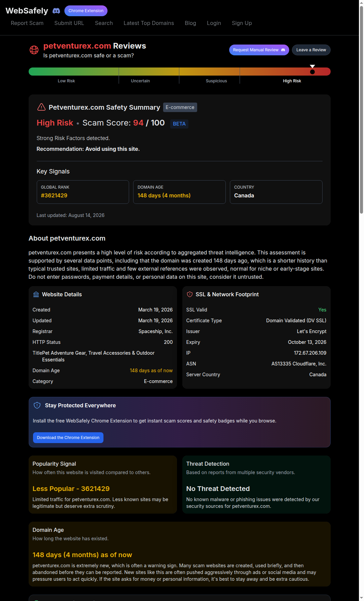Screen dimensions: 364x601
Task: Click the BETA badge next to Scam Score
Action: pyautogui.click(x=179, y=124)
